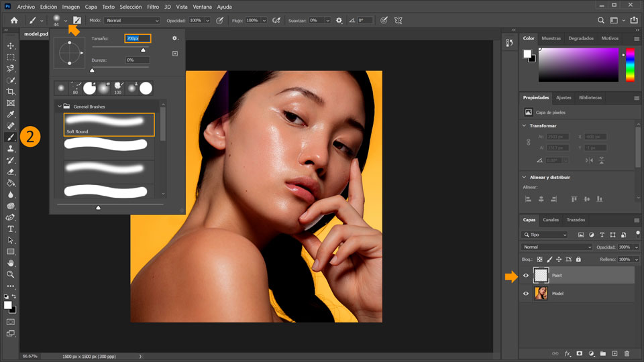Open the brush Mode dropdown
Viewport: 644px width, 362px height.
coord(132,21)
